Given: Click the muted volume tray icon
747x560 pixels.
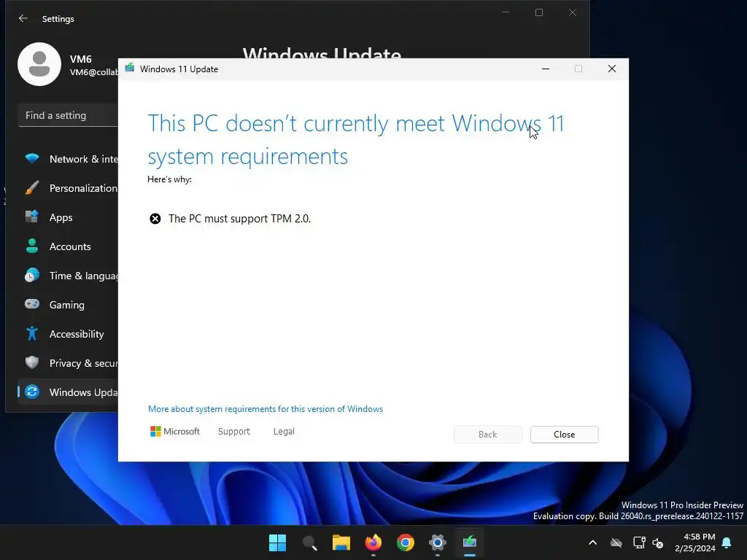Looking at the screenshot, I should coord(659,542).
